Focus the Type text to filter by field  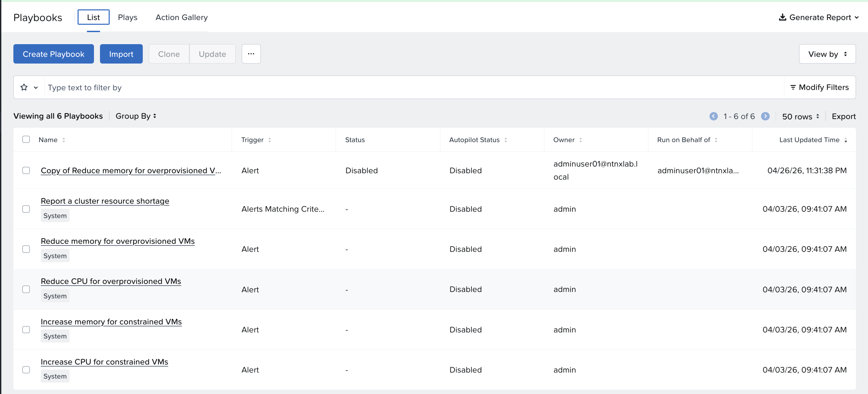(x=414, y=87)
